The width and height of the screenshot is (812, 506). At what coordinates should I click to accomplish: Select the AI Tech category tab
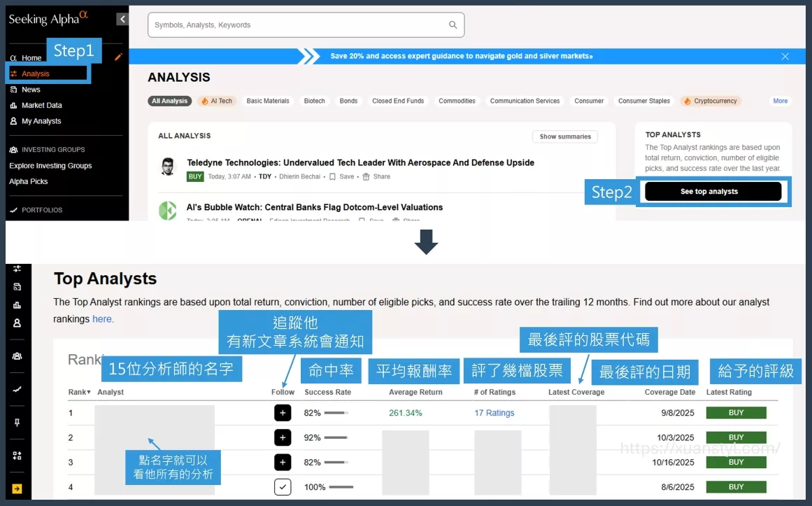click(217, 101)
